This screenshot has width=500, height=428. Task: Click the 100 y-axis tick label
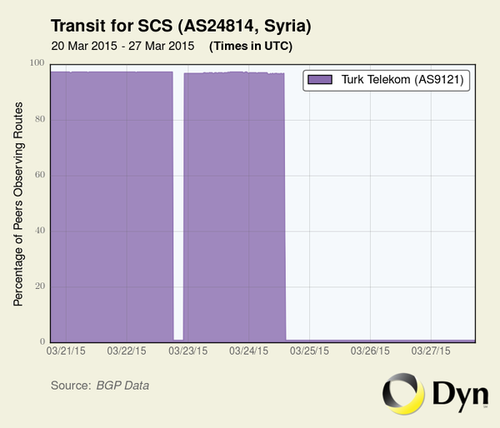pos(37,63)
